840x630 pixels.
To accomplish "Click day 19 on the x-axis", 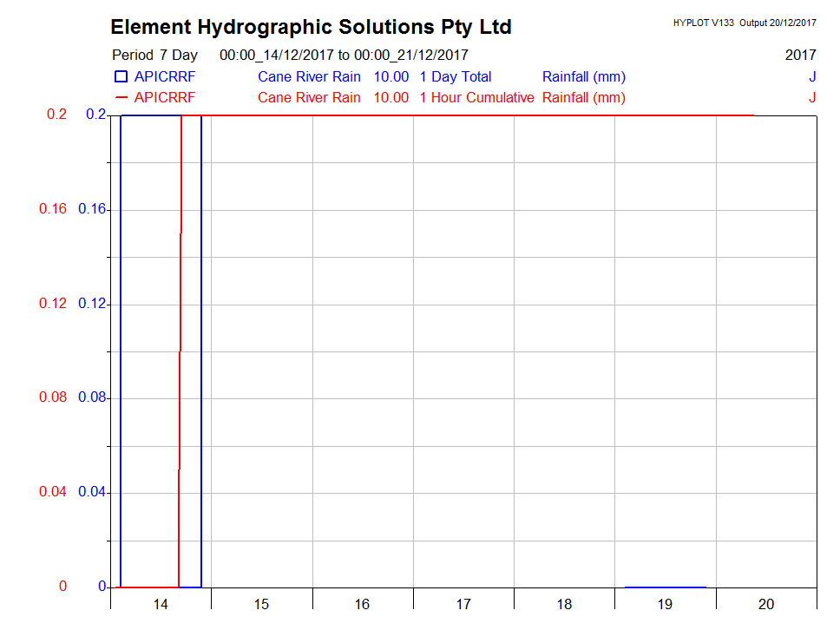I will (x=665, y=604).
